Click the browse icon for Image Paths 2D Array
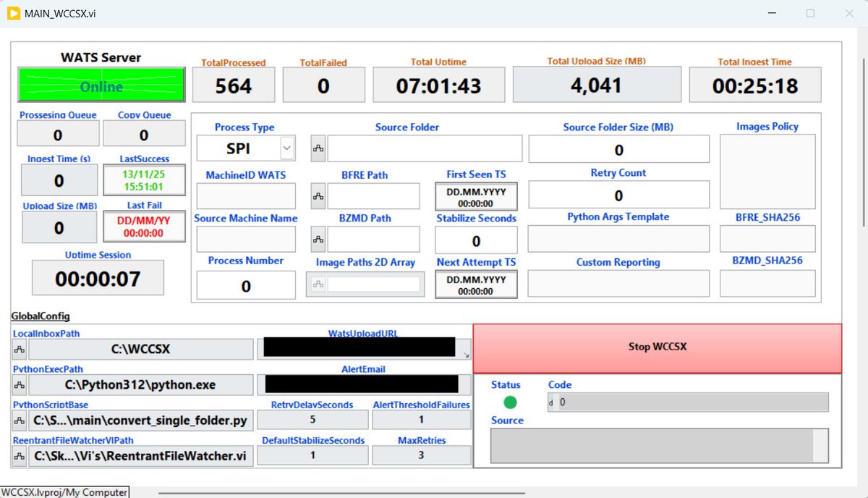868x498 pixels. click(x=320, y=284)
